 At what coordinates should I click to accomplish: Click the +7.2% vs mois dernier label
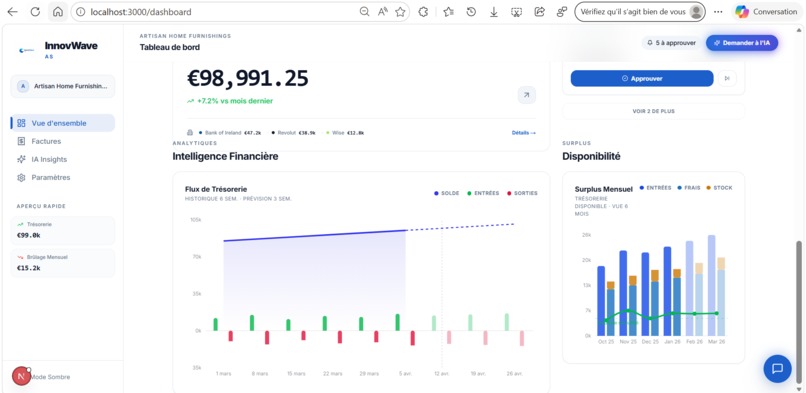click(x=230, y=101)
